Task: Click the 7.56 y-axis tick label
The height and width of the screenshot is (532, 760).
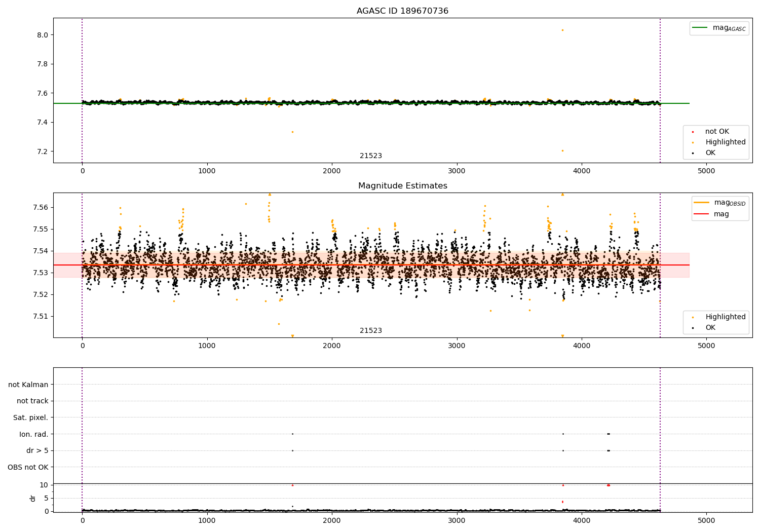Action: 41,207
